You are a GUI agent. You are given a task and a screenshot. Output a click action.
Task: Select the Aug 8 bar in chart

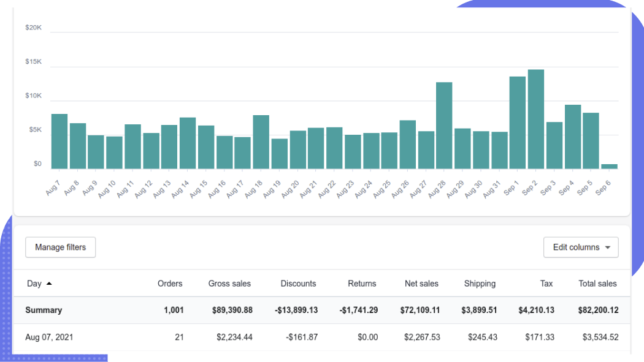click(78, 146)
